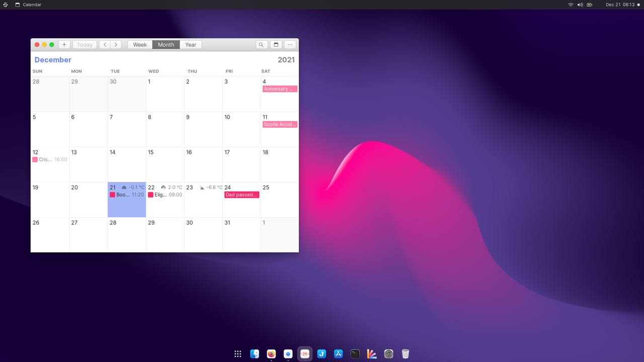Open the Scotia Accid... event on December 11

pos(280,124)
